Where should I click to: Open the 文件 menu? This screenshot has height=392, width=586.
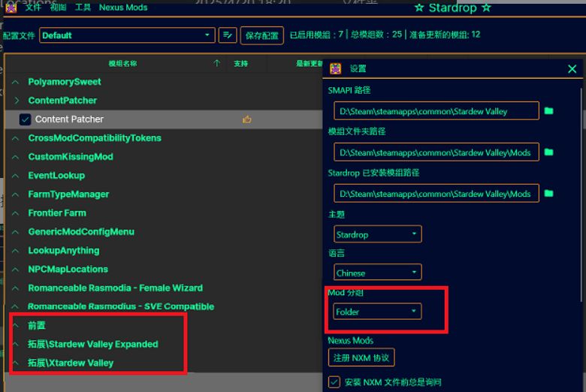coord(33,7)
